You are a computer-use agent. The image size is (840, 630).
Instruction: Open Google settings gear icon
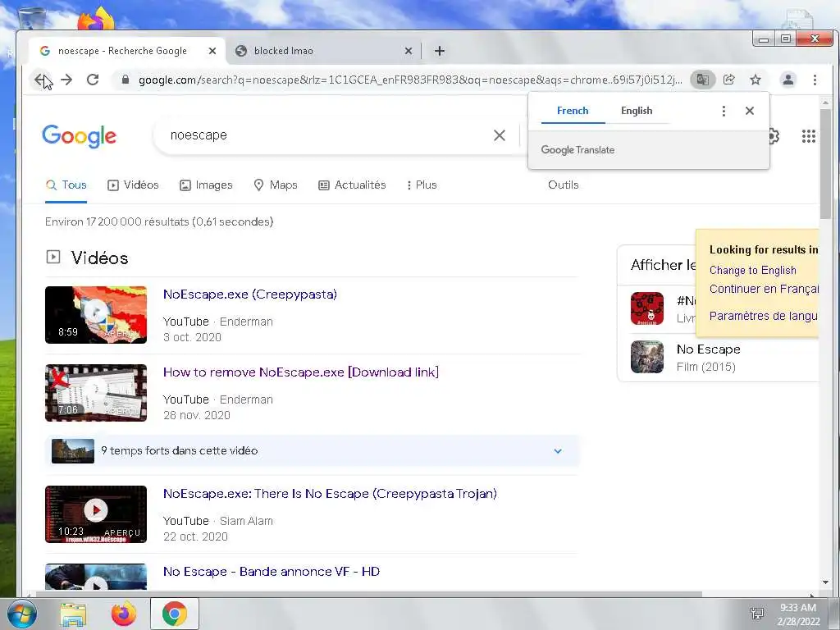click(x=774, y=136)
